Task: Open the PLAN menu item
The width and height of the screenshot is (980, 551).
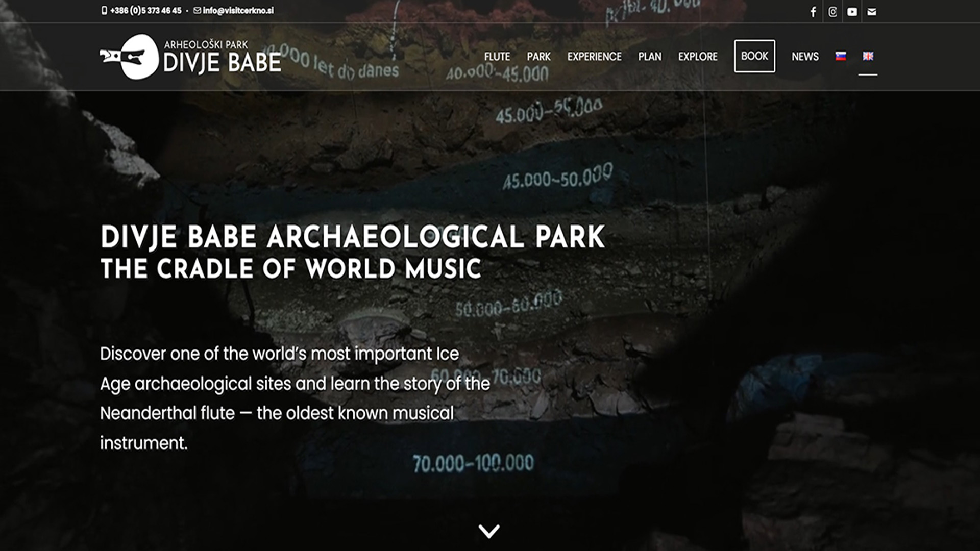Action: point(650,57)
